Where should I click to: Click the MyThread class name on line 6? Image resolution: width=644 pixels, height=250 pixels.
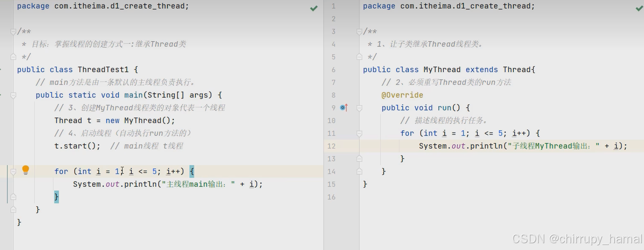click(x=442, y=70)
